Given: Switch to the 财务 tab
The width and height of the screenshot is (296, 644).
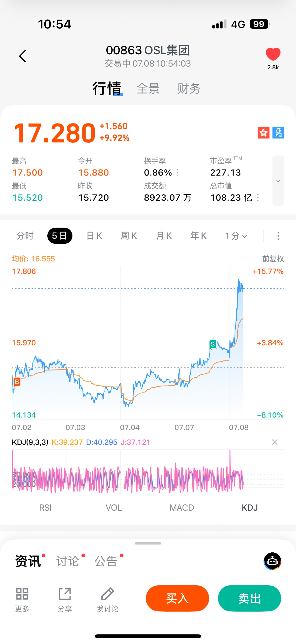Looking at the screenshot, I should tap(189, 89).
